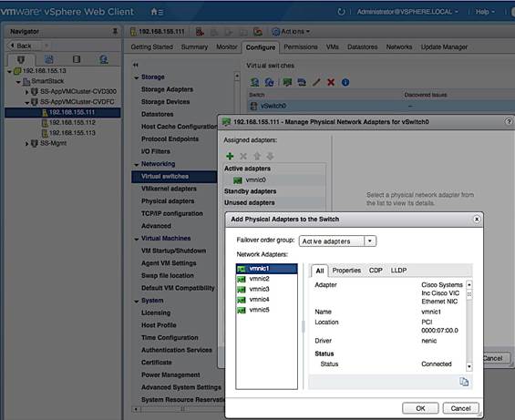This screenshot has height=420, width=515.
Task: Close the Add Physical Adapters dialog
Action: point(477,219)
